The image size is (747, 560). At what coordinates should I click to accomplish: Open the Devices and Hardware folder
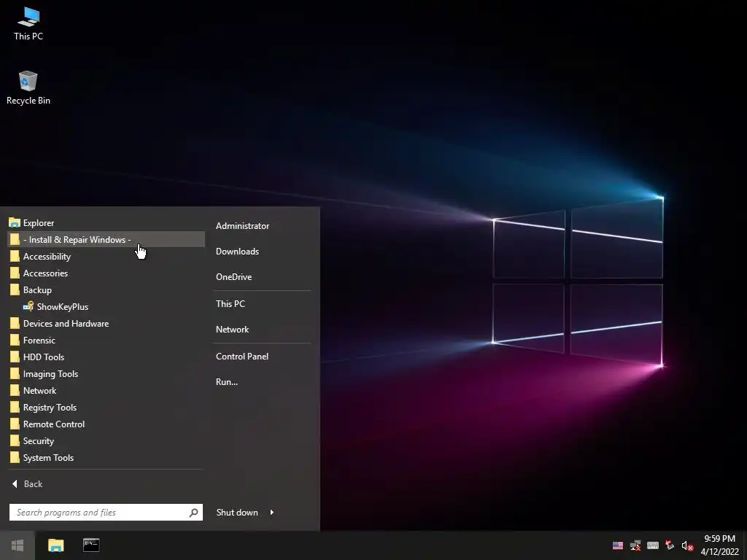106,323
